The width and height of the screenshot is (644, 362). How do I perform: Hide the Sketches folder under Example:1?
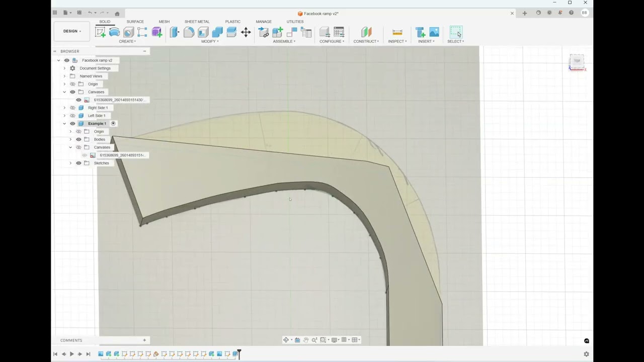pyautogui.click(x=78, y=163)
